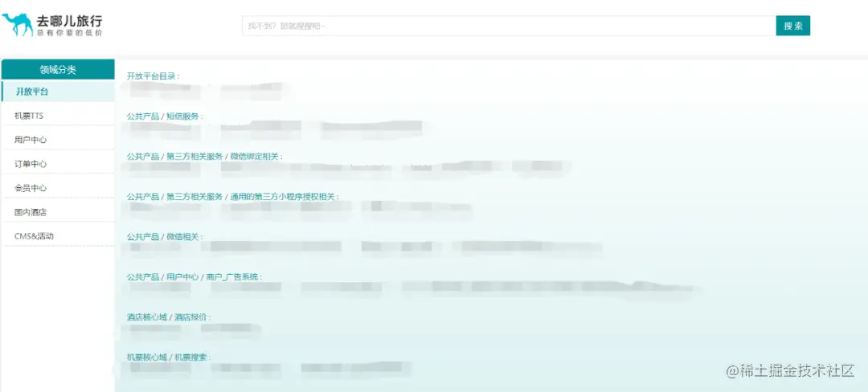Click the 领域分类 sidebar header
The width and height of the screenshot is (868, 392).
[58, 70]
